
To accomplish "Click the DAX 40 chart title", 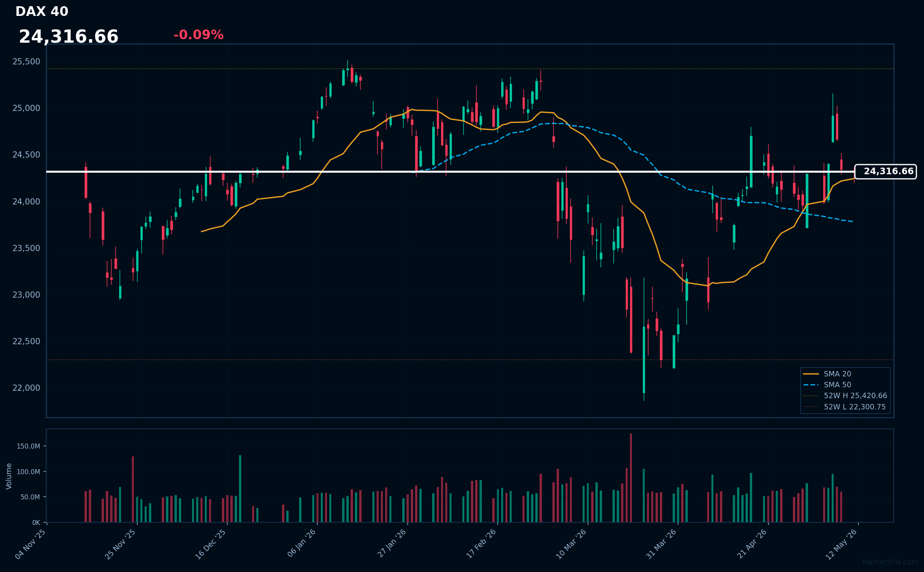I will tap(42, 12).
